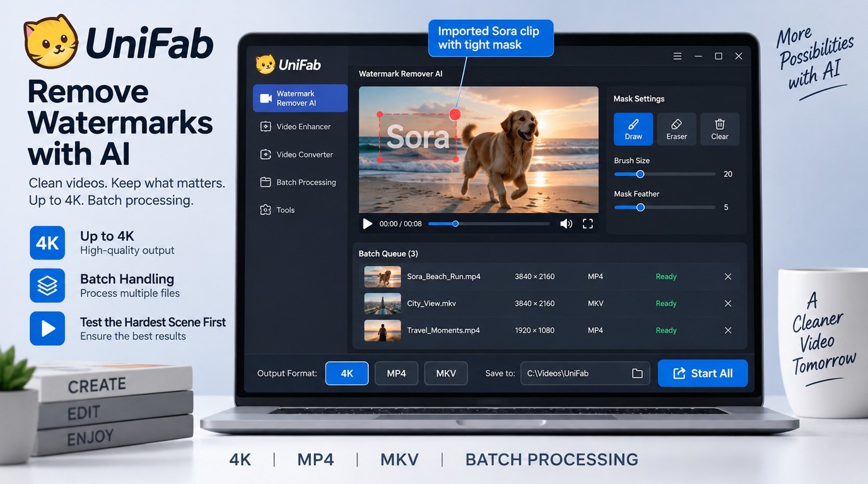Choose MKV output format

pos(446,373)
